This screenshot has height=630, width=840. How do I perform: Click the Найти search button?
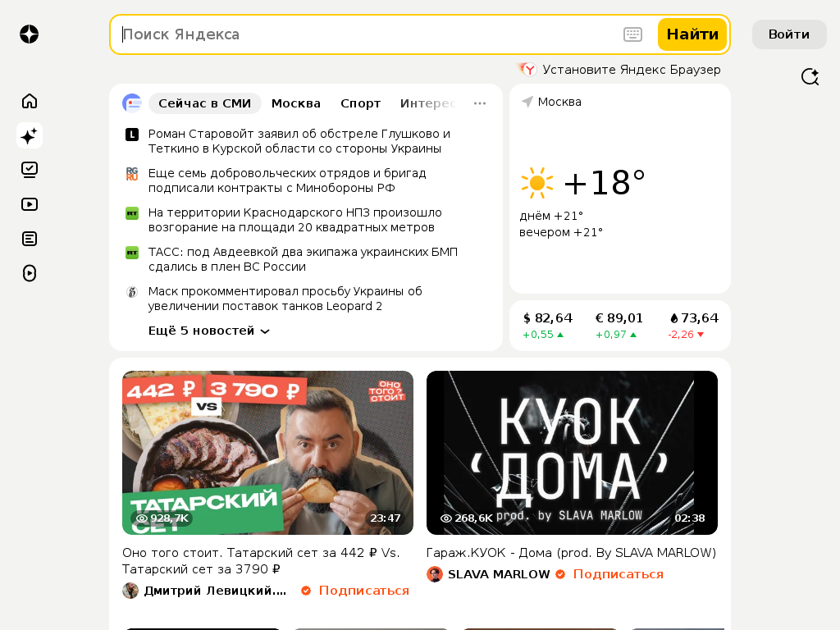(692, 34)
